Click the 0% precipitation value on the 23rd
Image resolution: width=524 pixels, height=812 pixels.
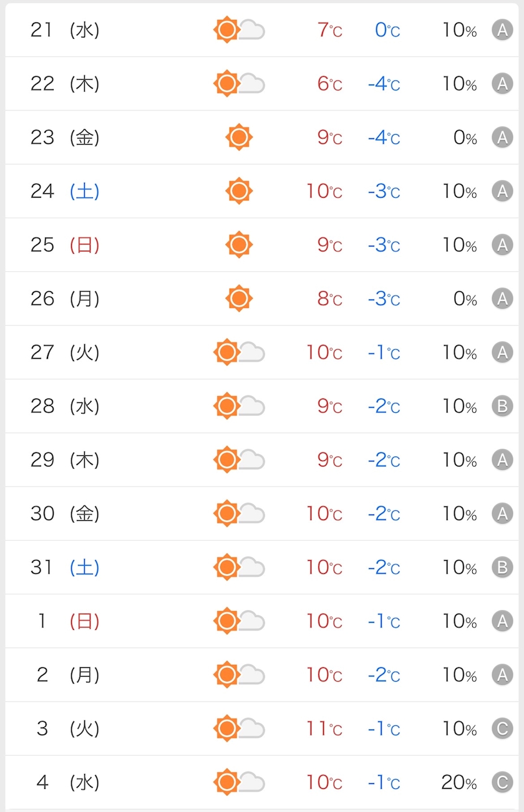tap(465, 137)
